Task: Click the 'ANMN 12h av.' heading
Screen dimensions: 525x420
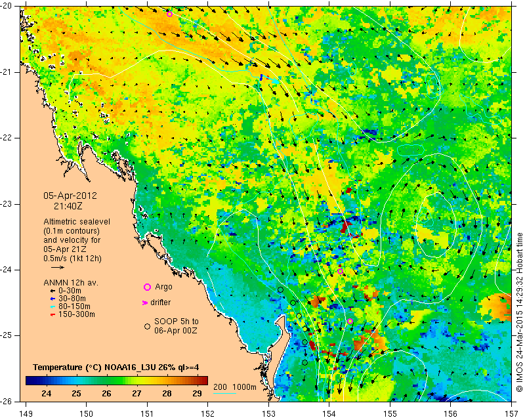Action: tap(71, 283)
